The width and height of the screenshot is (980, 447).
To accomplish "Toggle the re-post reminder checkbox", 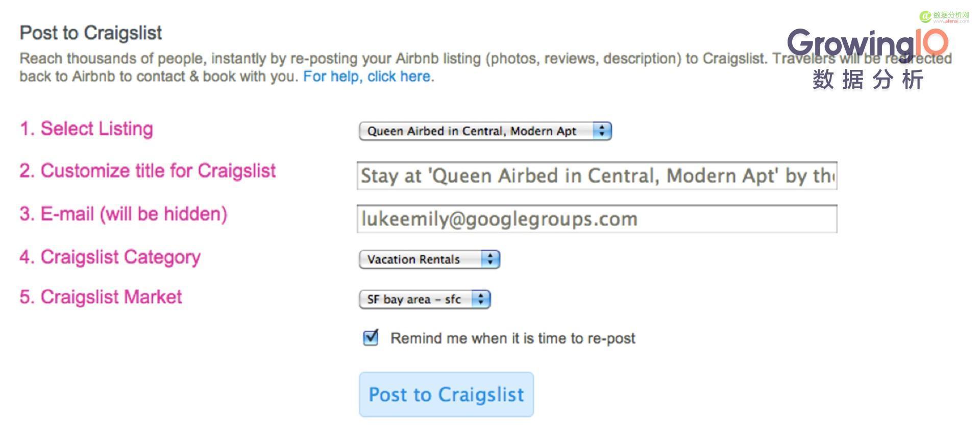I will point(371,337).
